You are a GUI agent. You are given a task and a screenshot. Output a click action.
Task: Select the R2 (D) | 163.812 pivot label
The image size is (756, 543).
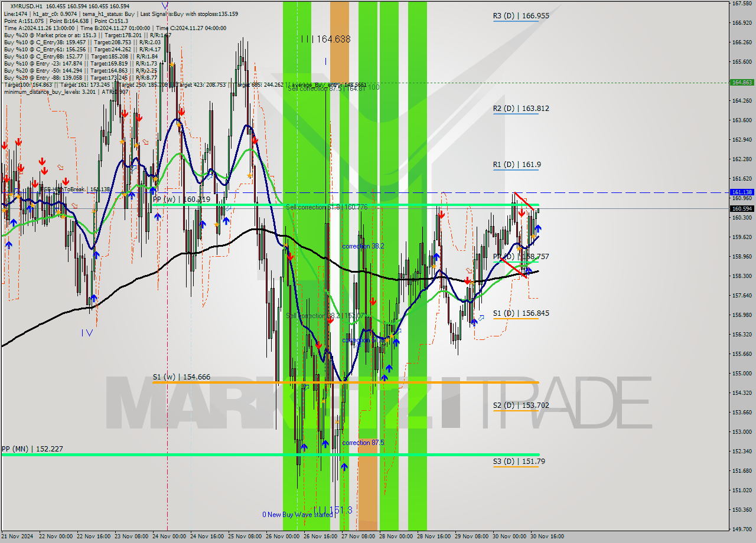(521, 109)
